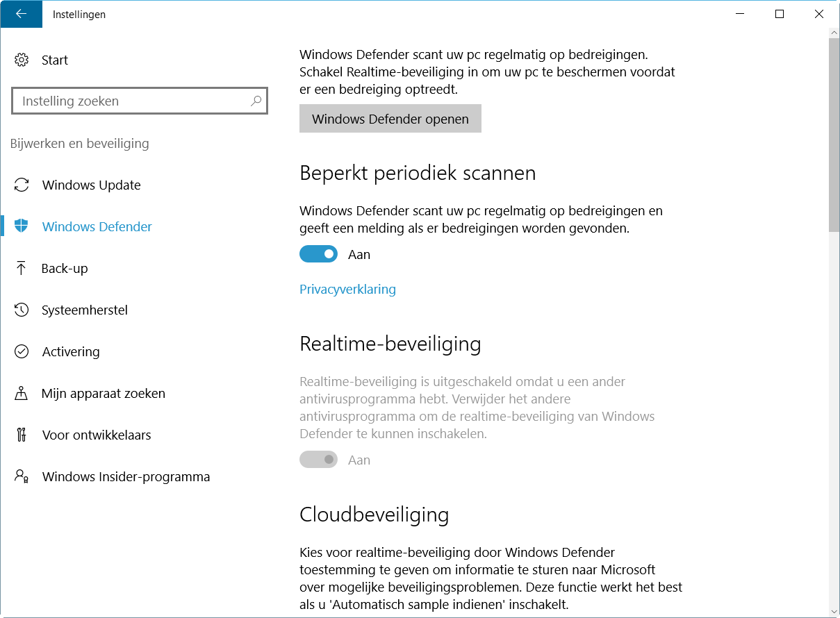This screenshot has height=618, width=840.
Task: Click the Activering checkmark icon
Action: 22,351
